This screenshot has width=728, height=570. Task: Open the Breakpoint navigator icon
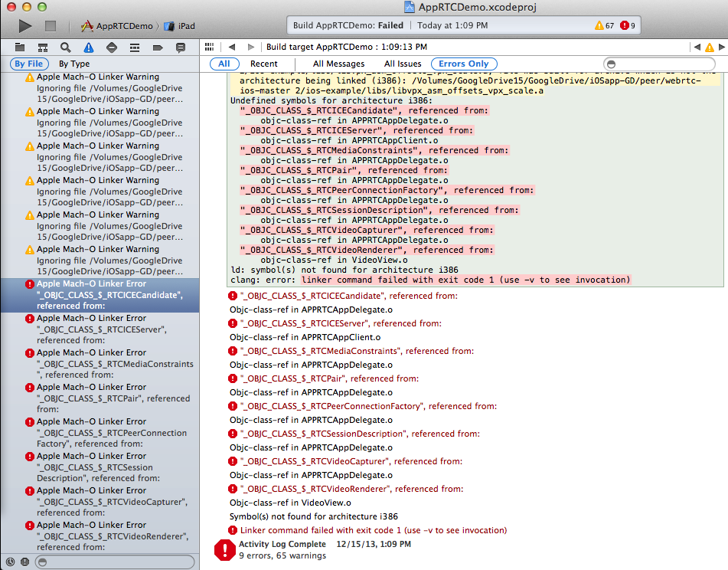click(158, 47)
